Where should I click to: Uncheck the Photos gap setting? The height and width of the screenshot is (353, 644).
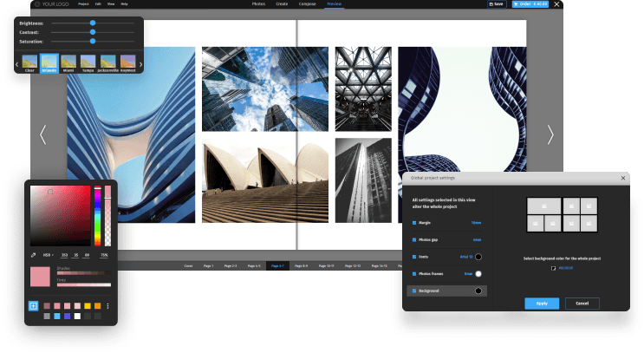tap(414, 239)
